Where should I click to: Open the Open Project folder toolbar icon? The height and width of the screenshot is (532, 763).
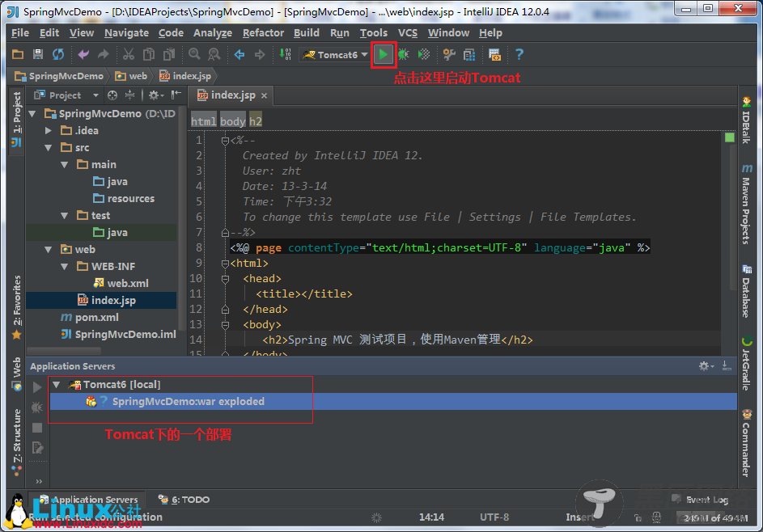pos(18,54)
